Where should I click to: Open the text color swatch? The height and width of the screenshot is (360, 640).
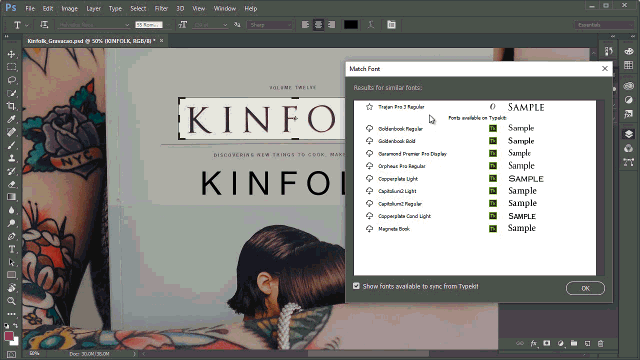click(x=351, y=25)
